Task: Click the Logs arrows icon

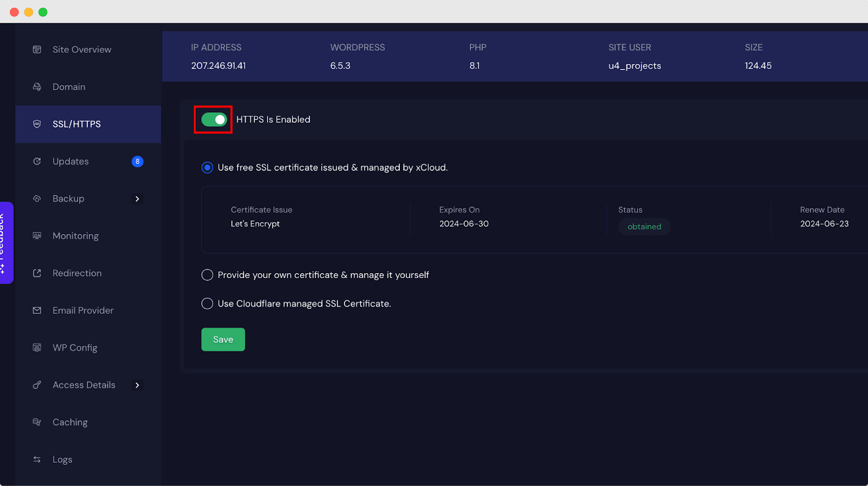Action: (x=37, y=459)
